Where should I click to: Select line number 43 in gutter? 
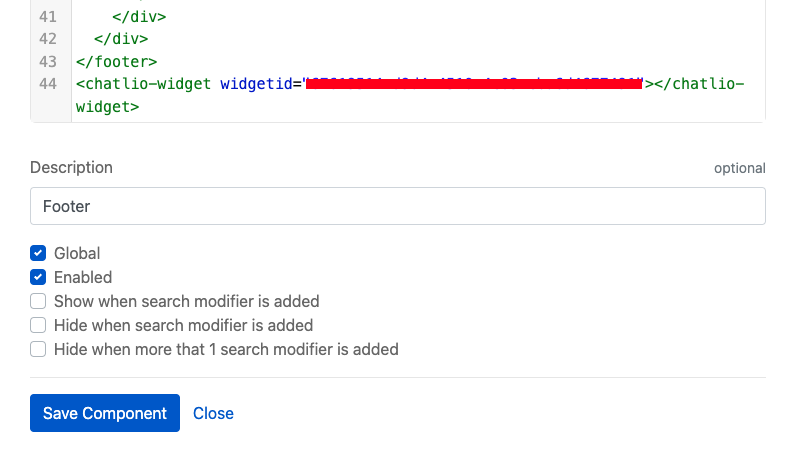pos(48,62)
